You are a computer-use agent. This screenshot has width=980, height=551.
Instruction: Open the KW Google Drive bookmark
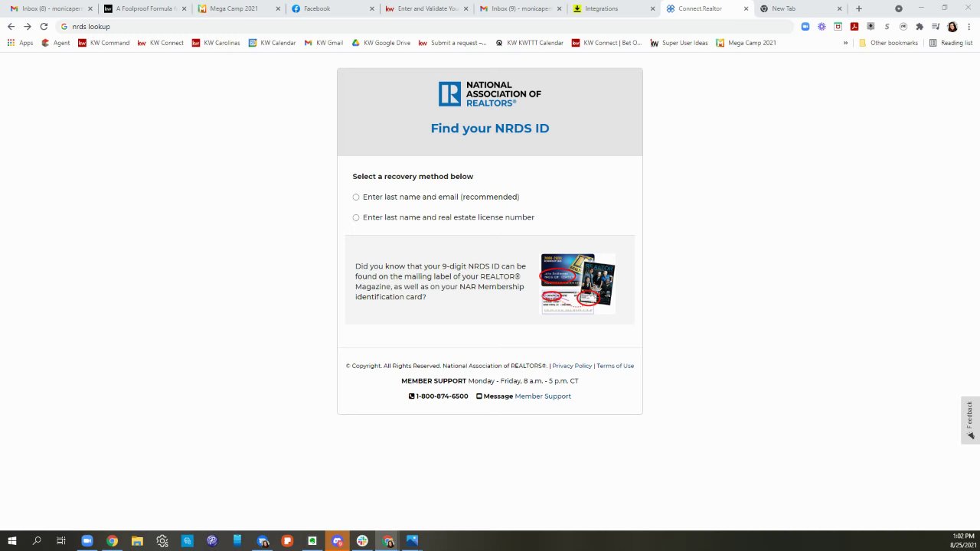(x=381, y=43)
